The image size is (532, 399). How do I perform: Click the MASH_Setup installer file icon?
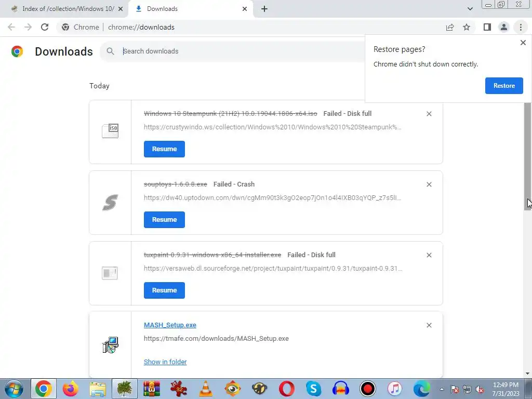point(110,345)
